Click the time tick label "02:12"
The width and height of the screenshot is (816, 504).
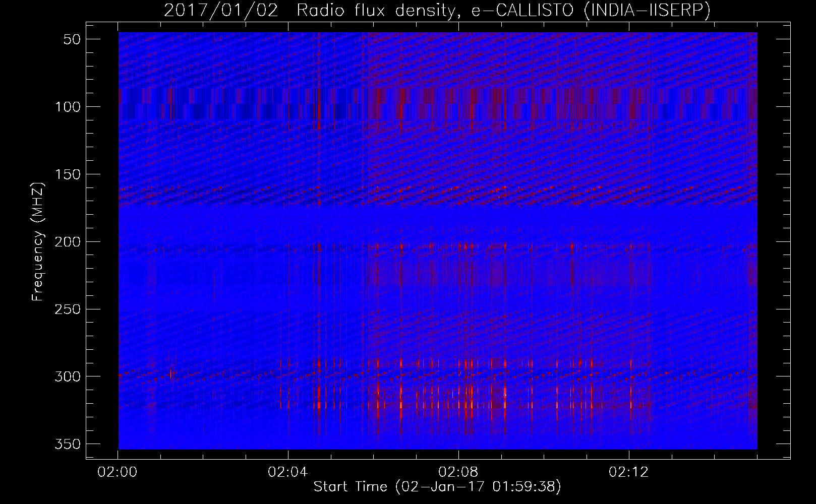coord(629,472)
